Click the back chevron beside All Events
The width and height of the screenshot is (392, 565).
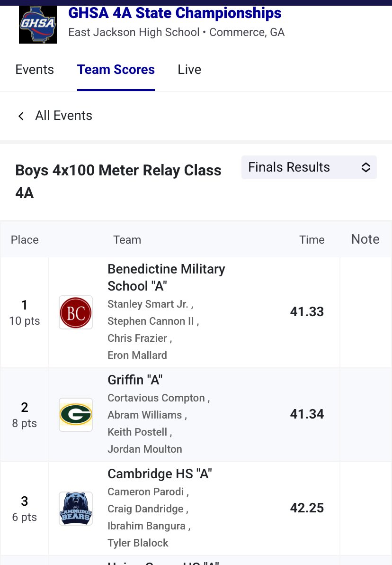(x=21, y=116)
